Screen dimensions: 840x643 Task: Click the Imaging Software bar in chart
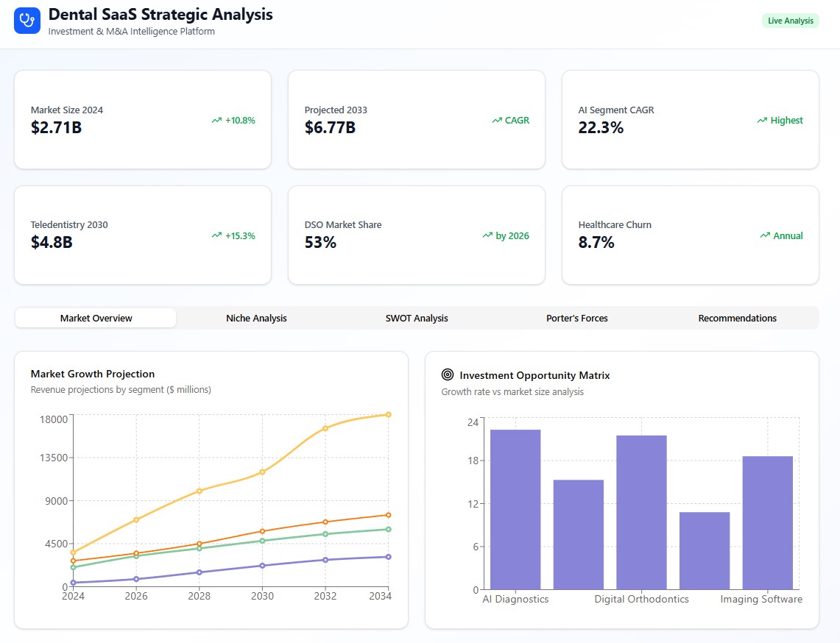click(767, 522)
